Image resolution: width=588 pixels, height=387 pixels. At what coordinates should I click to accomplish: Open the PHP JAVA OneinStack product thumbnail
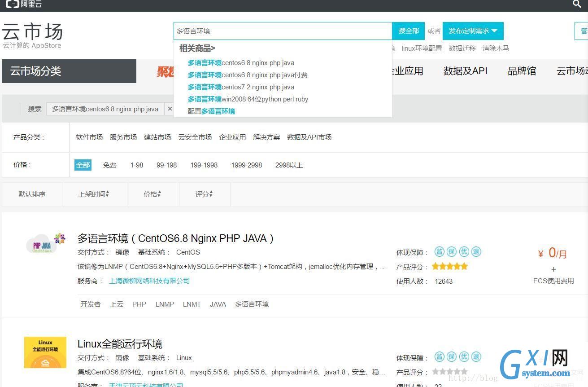(45, 243)
